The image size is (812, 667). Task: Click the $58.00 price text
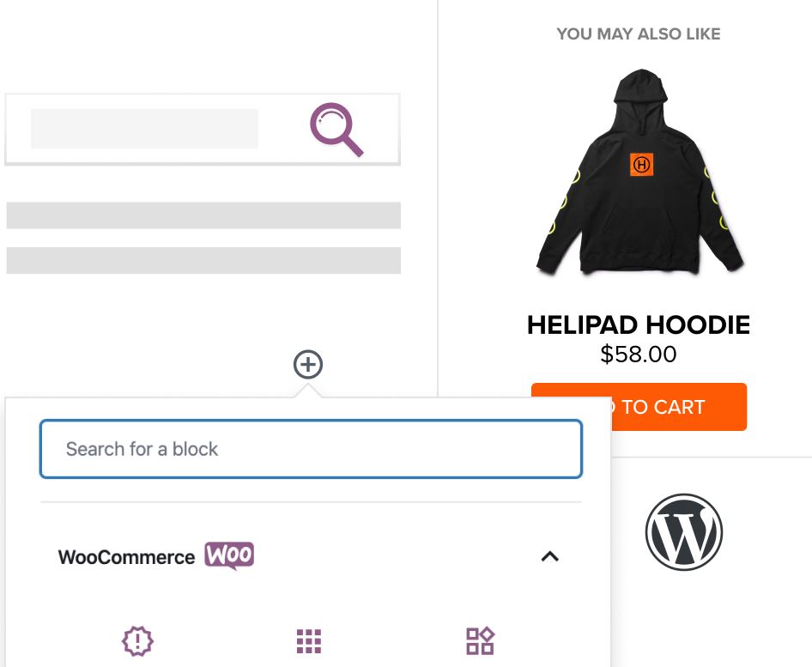click(x=639, y=355)
